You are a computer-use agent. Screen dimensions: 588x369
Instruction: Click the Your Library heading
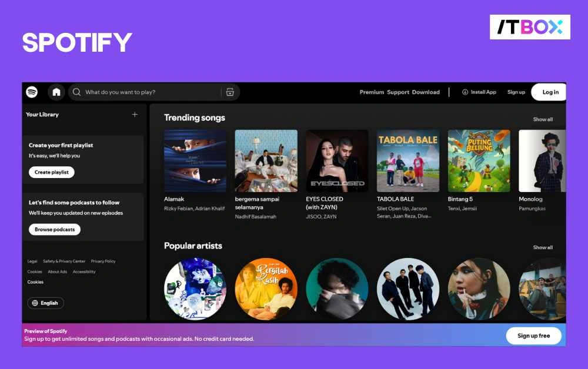point(42,115)
